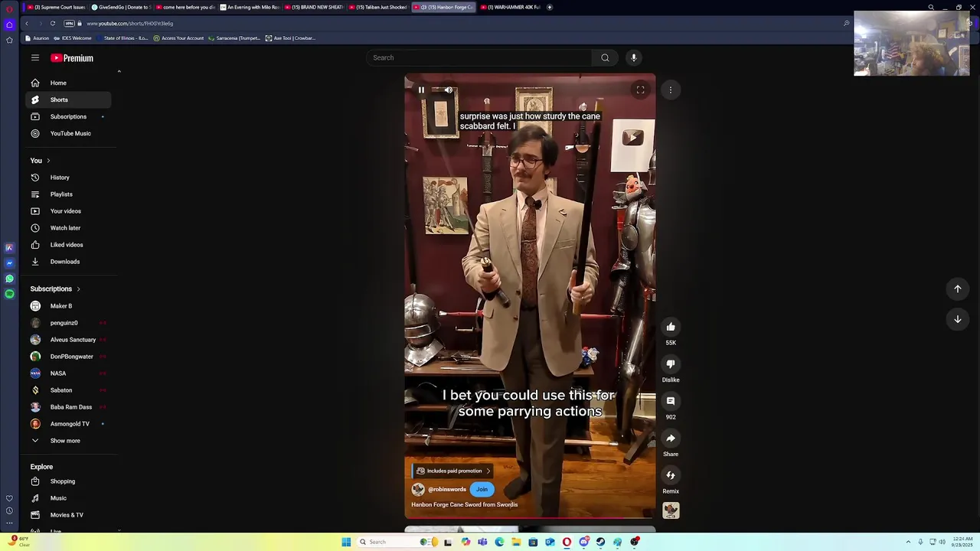Remix this Short

(671, 475)
